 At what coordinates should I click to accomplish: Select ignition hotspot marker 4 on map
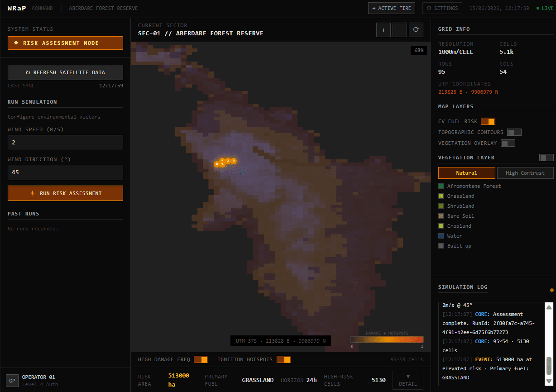[217, 164]
